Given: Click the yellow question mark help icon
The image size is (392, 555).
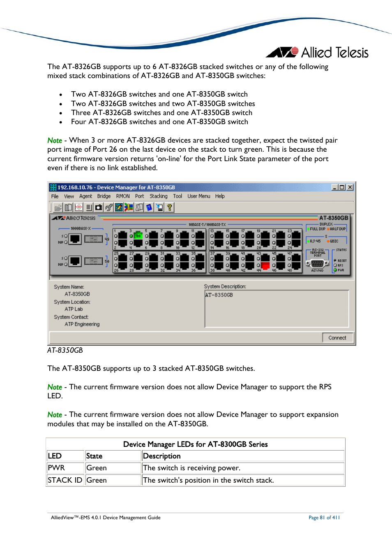Looking at the screenshot, I should [169, 208].
